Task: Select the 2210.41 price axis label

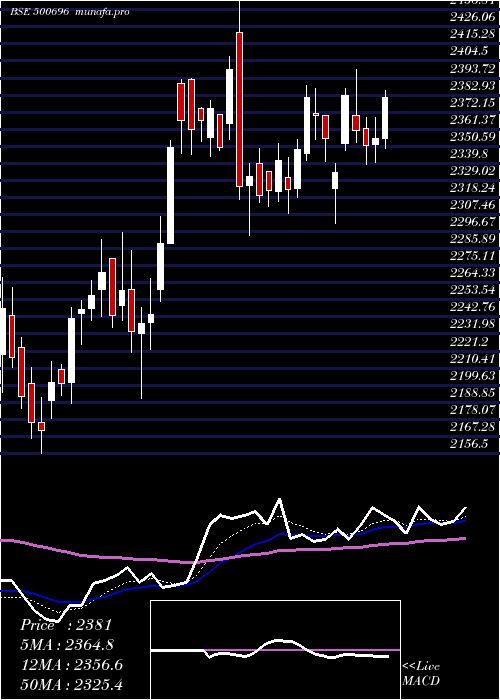Action: [472, 359]
